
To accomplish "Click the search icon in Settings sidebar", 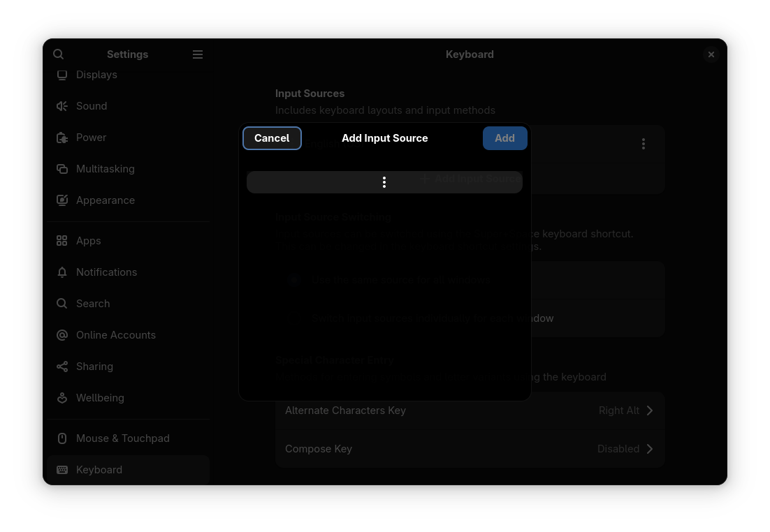I will pos(59,54).
